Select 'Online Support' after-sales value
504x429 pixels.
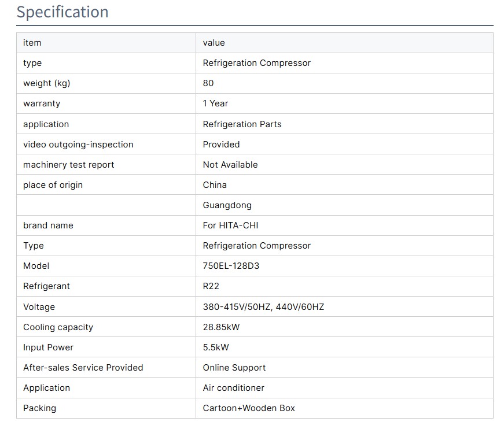234,368
